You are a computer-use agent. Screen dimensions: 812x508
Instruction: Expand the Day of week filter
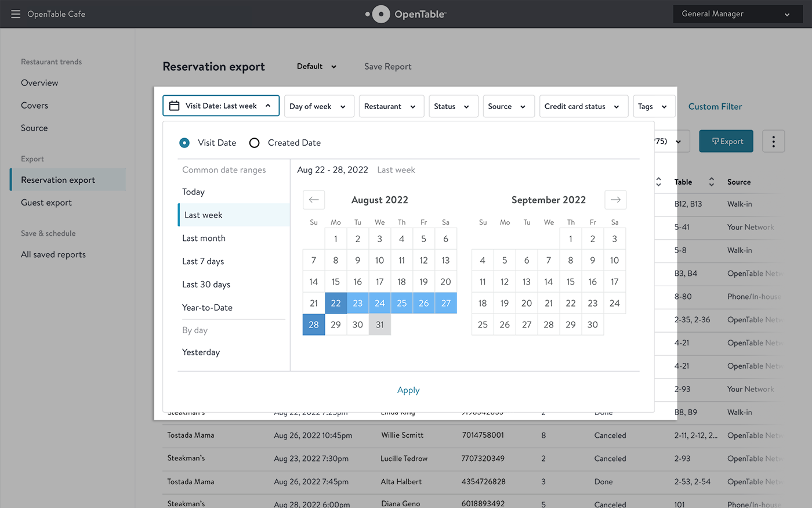(319, 106)
